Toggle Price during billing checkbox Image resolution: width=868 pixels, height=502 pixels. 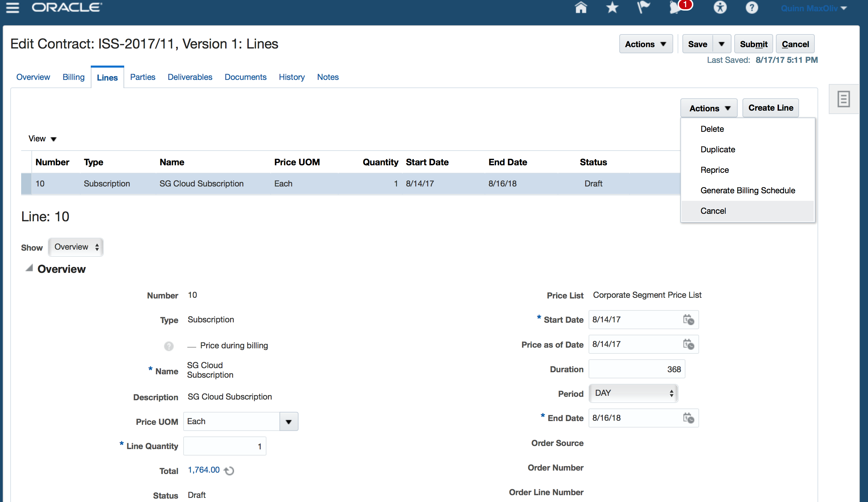coord(191,346)
